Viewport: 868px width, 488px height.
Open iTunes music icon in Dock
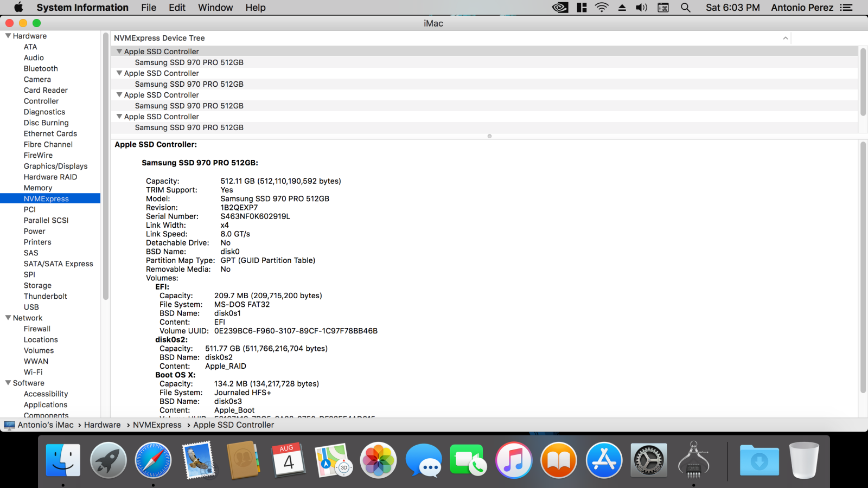(x=514, y=460)
